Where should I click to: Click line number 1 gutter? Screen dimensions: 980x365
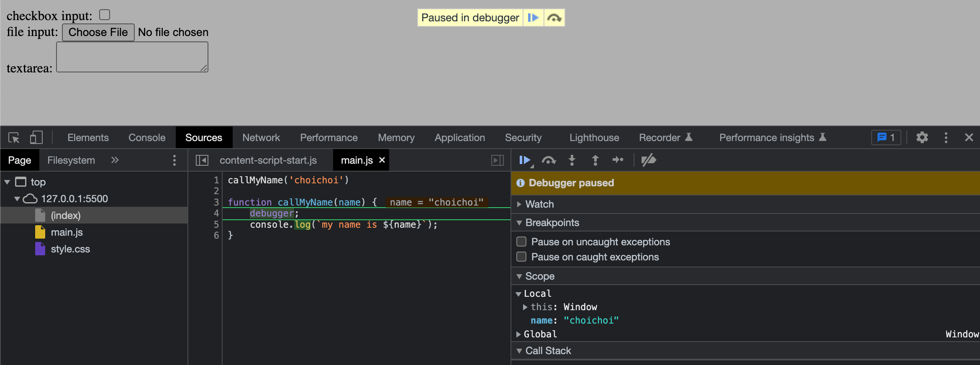216,180
